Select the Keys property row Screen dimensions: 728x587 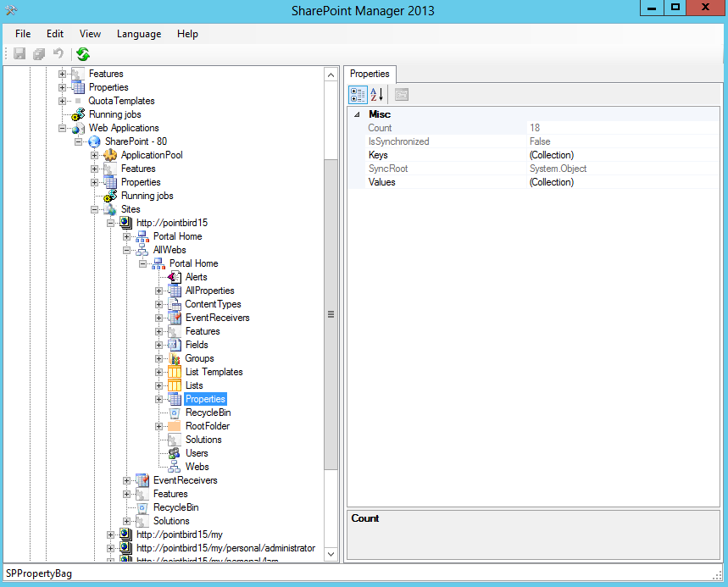click(378, 155)
